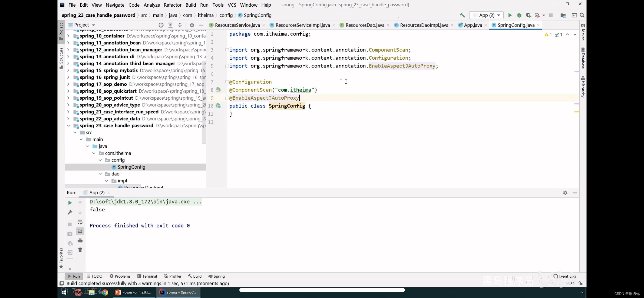Open Search Everywhere magnifier icon

pos(582,15)
